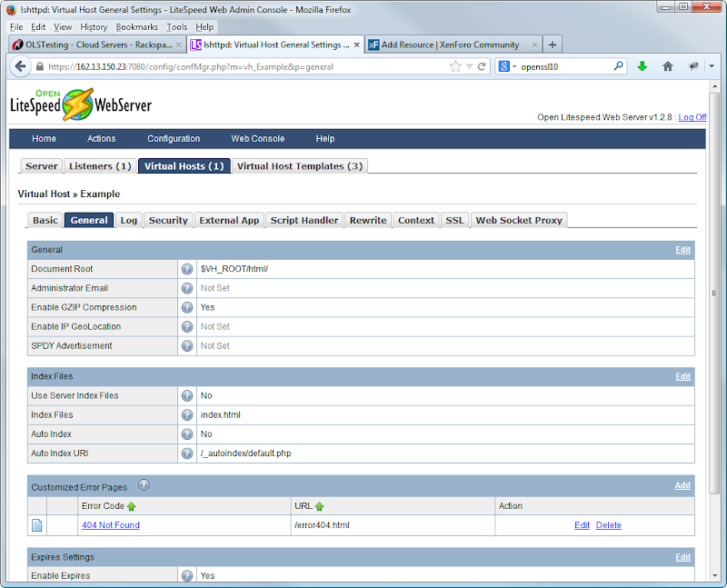
Task: Open search engine selector dropdown
Action: click(507, 66)
